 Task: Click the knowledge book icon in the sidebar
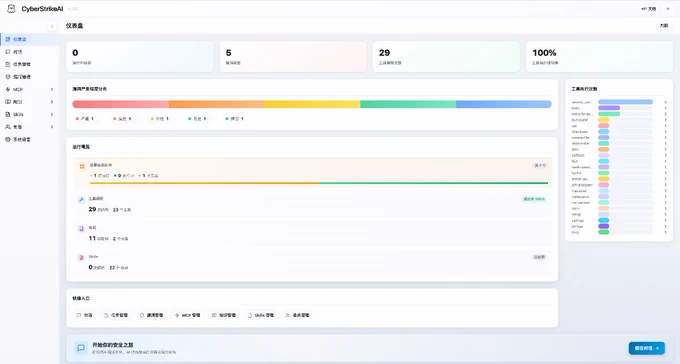click(8, 102)
